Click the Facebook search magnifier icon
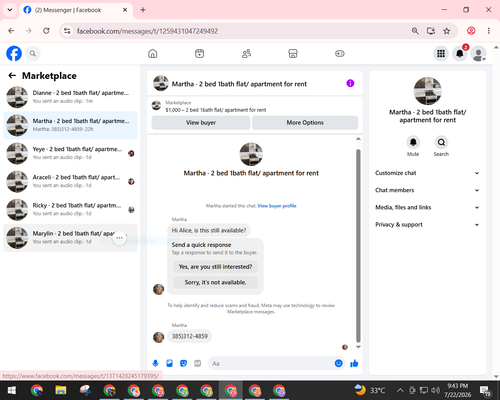Screen dimensions: 500x400 pos(33,53)
